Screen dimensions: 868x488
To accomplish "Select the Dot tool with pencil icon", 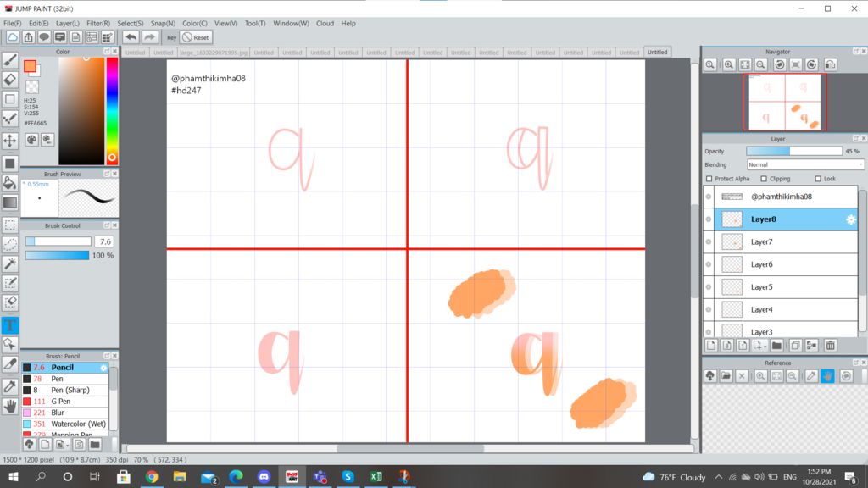I will click(10, 119).
